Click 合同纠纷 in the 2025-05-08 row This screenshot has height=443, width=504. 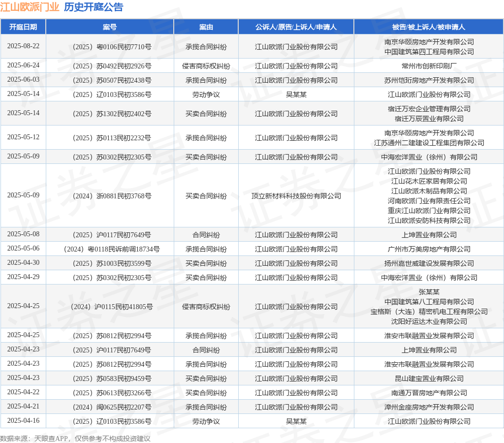[206, 235]
